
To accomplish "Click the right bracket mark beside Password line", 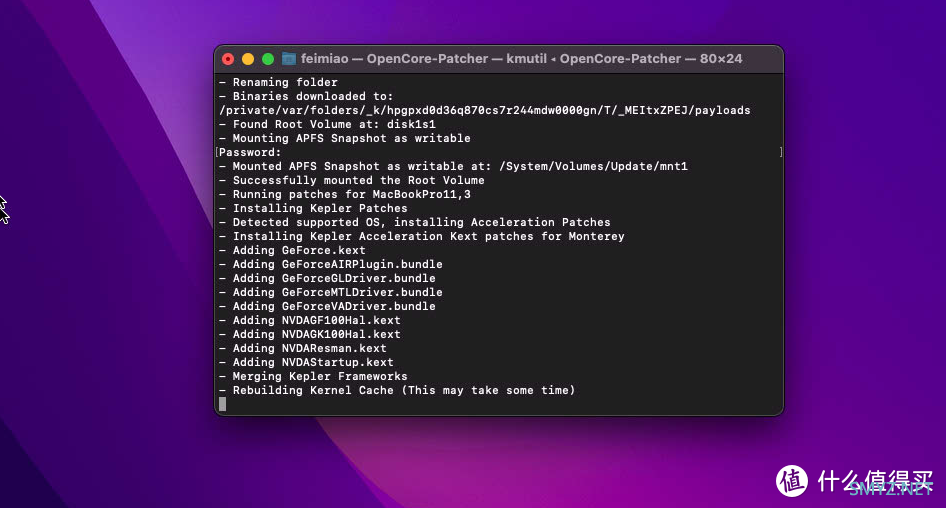I will [x=780, y=152].
